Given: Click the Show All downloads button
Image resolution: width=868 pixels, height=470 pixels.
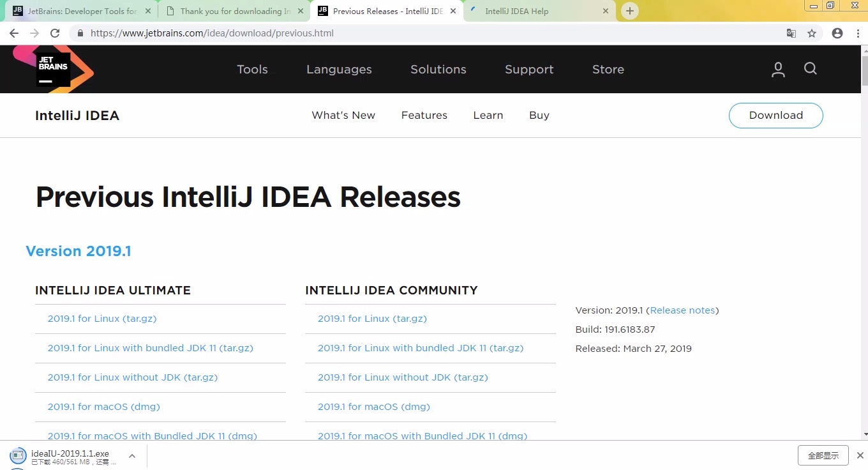Looking at the screenshot, I should click(823, 455).
